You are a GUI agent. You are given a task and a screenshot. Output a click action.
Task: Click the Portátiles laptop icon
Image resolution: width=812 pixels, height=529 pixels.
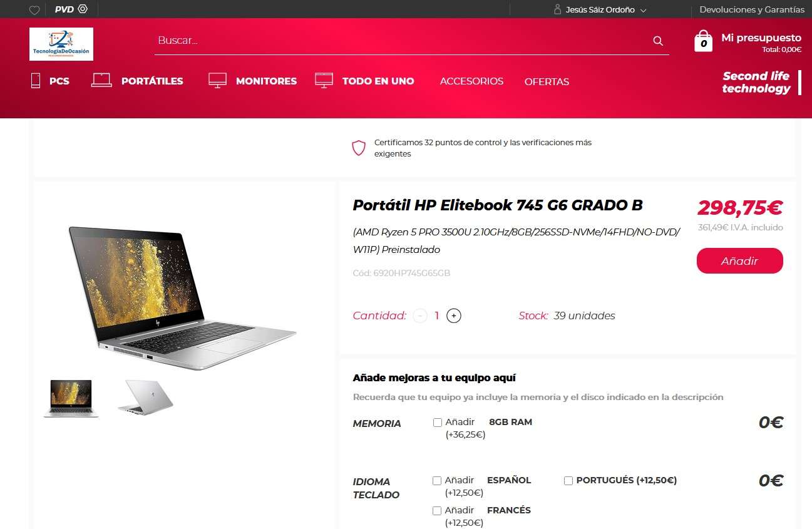pyautogui.click(x=101, y=80)
